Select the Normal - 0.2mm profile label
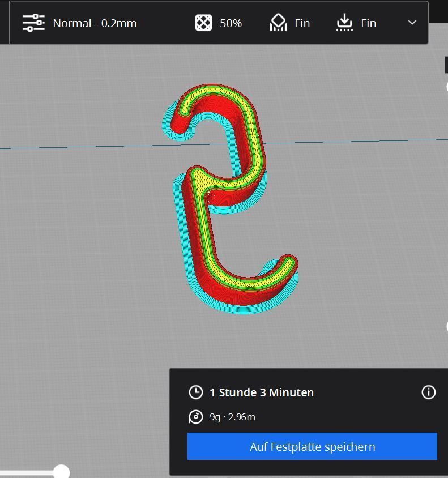The height and width of the screenshot is (478, 448). pyautogui.click(x=95, y=23)
